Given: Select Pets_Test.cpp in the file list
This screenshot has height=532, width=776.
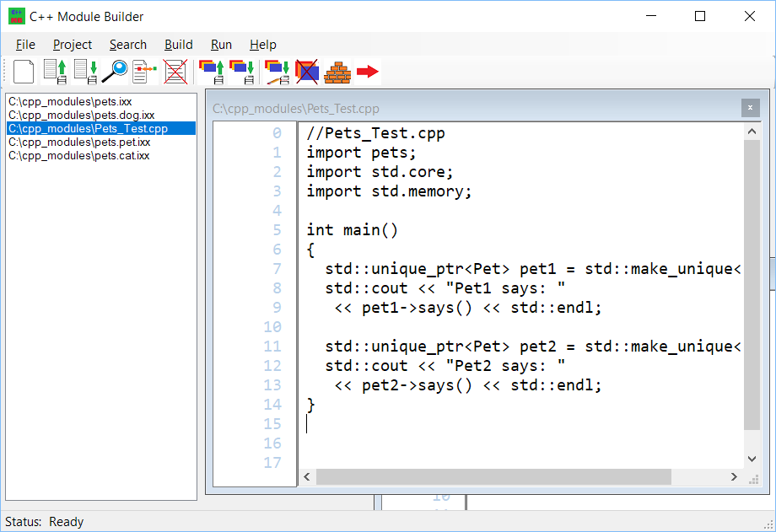Looking at the screenshot, I should click(x=101, y=128).
